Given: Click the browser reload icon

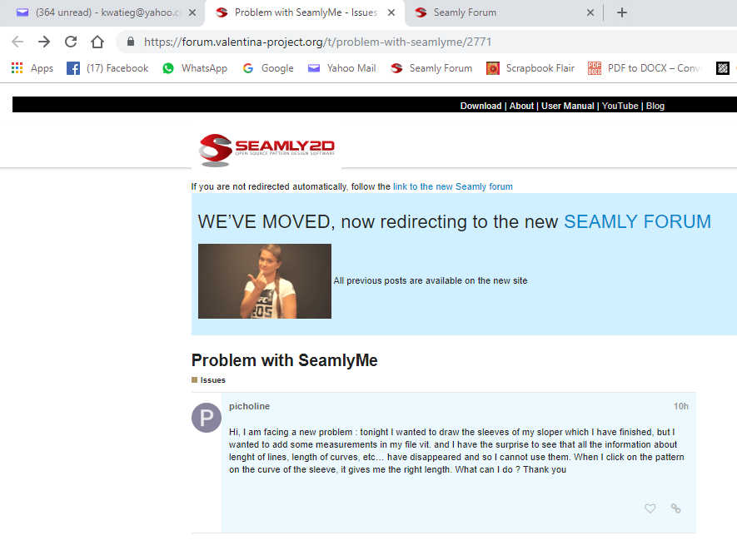Looking at the screenshot, I should [x=71, y=42].
